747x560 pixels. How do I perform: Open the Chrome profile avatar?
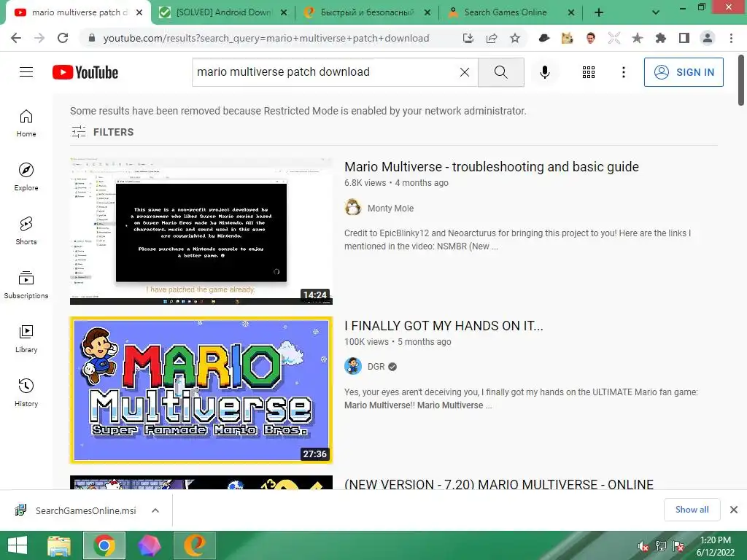click(708, 38)
